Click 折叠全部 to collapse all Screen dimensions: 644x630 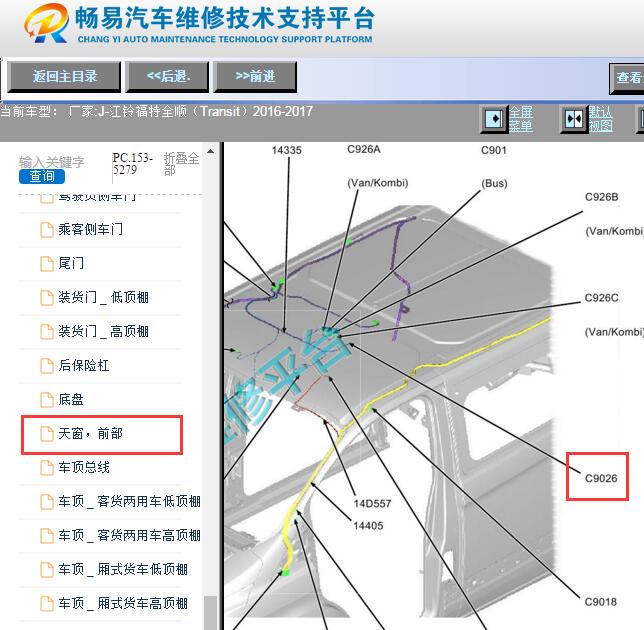click(182, 163)
